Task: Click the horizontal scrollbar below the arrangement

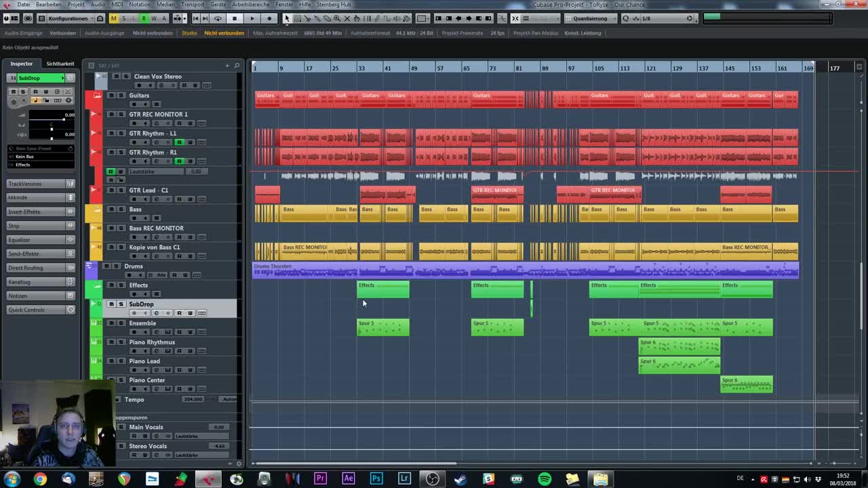Action: point(355,464)
